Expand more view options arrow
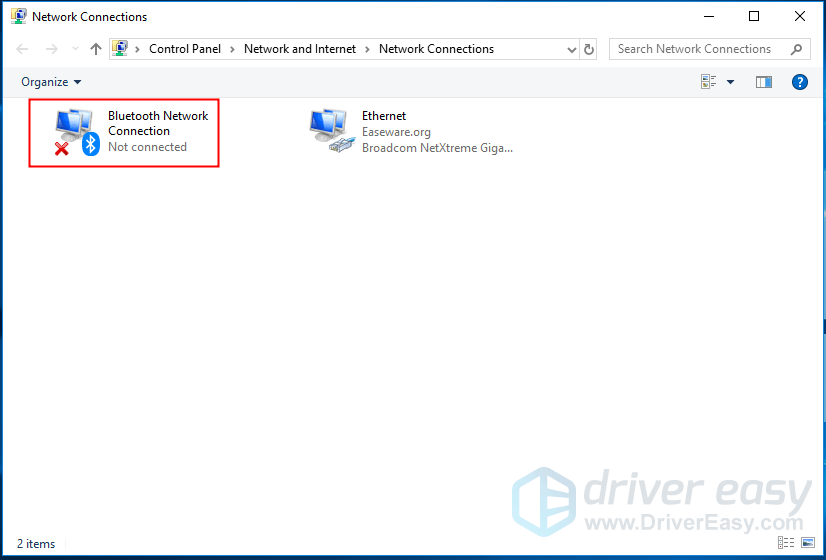The height and width of the screenshot is (560, 826). (730, 82)
